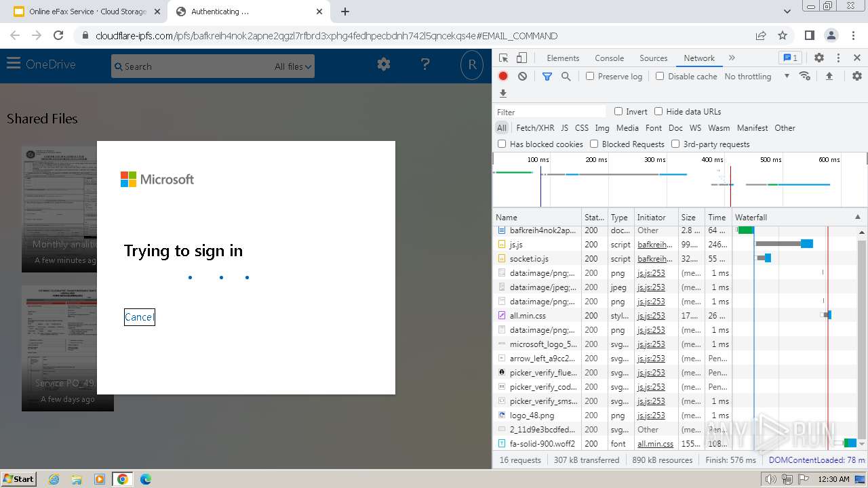Click the browser back arrow
The width and height of the screenshot is (868, 488).
(x=15, y=35)
